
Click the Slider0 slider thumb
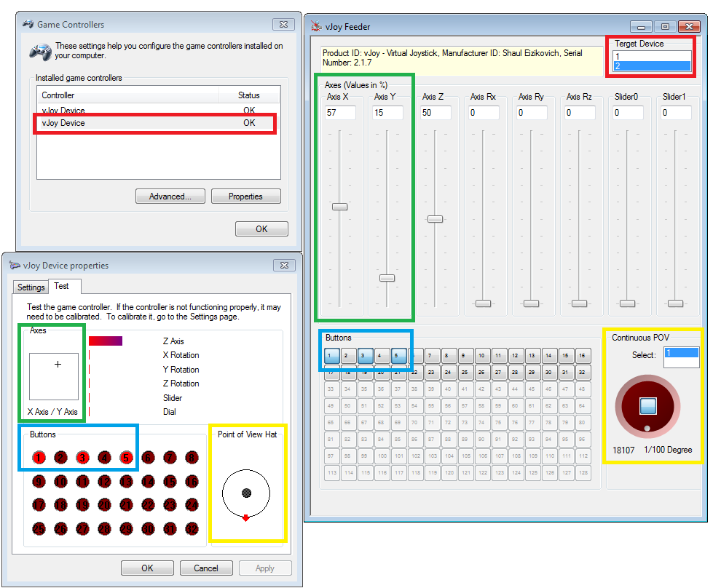(627, 303)
